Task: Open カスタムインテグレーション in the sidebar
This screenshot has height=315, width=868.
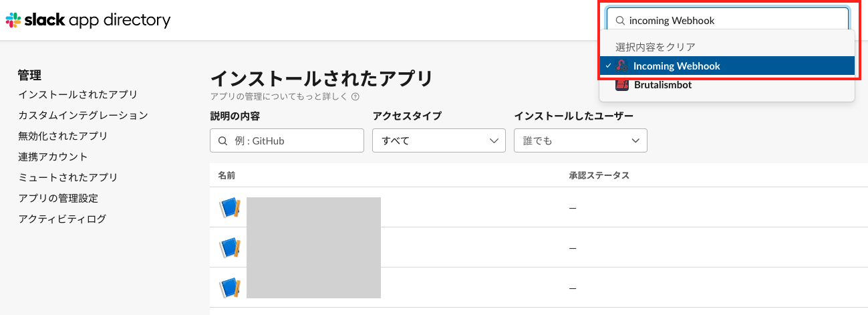Action: click(x=84, y=115)
